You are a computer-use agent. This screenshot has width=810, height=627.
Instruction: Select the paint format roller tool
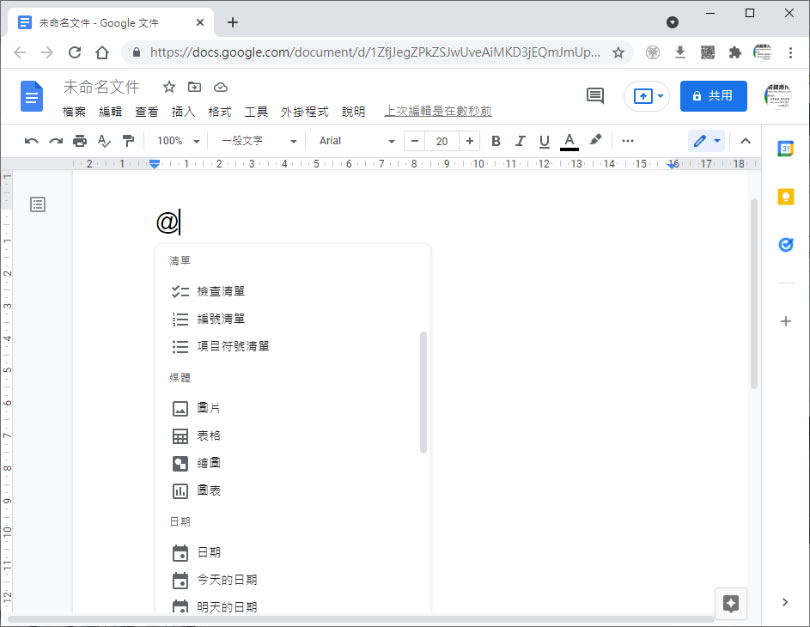point(128,141)
